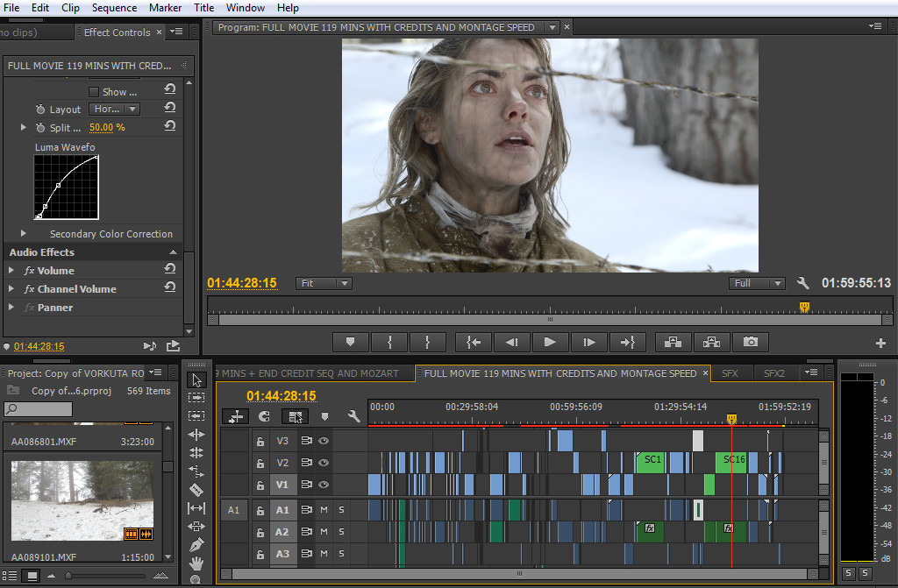Select the Effect Controls tab
The image size is (898, 588).
tap(117, 32)
